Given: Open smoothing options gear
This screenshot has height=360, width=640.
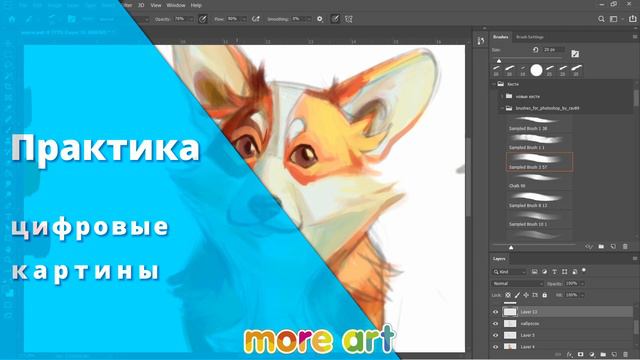Looking at the screenshot, I should (320, 19).
